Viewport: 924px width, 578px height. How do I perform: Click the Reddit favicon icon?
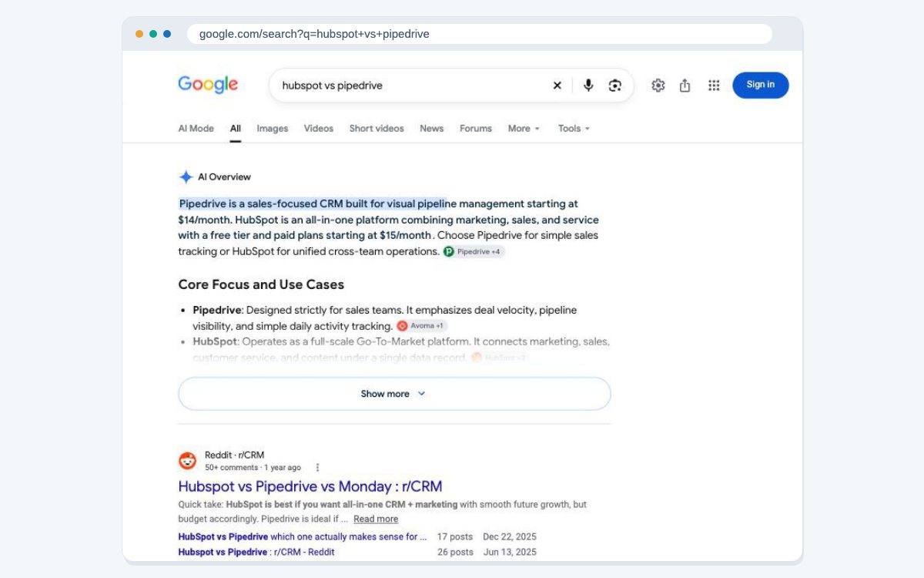187,461
